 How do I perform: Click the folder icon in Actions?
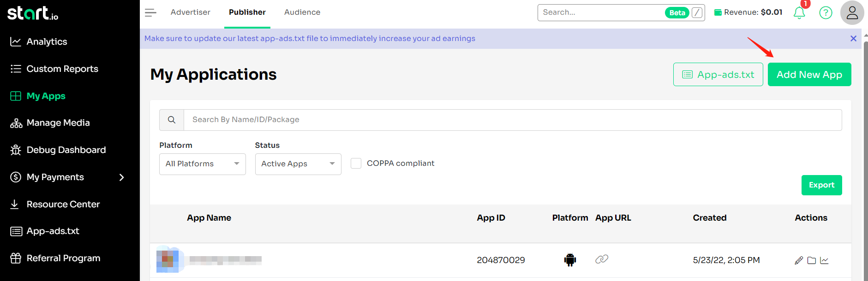[x=812, y=260]
